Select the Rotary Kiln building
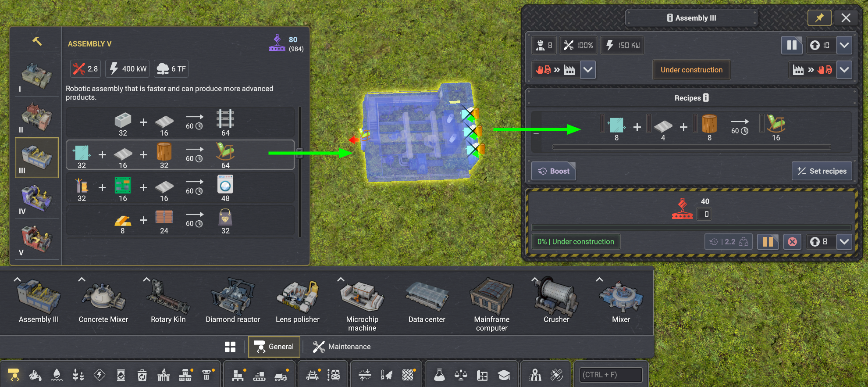Viewport: 868px width, 387px height. click(168, 303)
